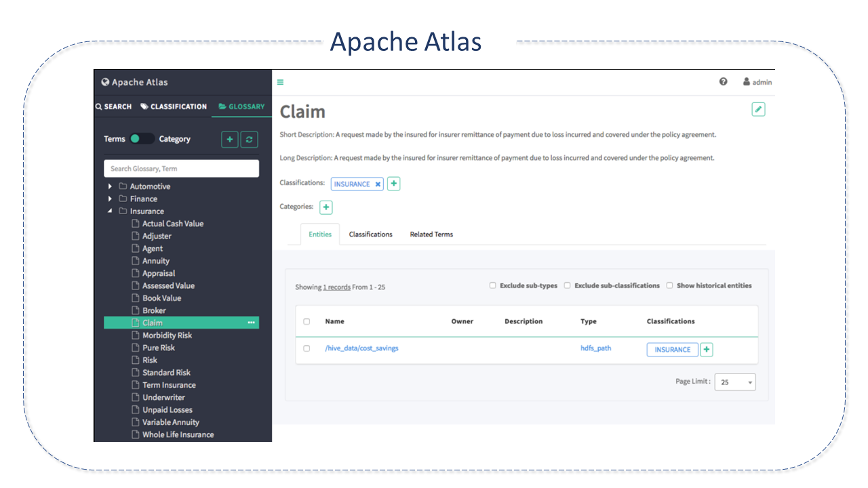Open the /hive_data/cost_savings entity link
868x488 pixels.
[361, 348]
